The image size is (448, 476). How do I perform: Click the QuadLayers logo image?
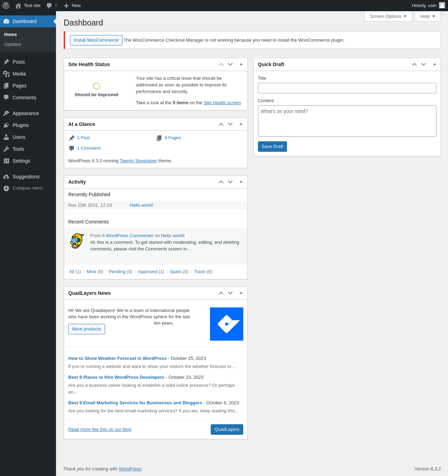(x=226, y=324)
